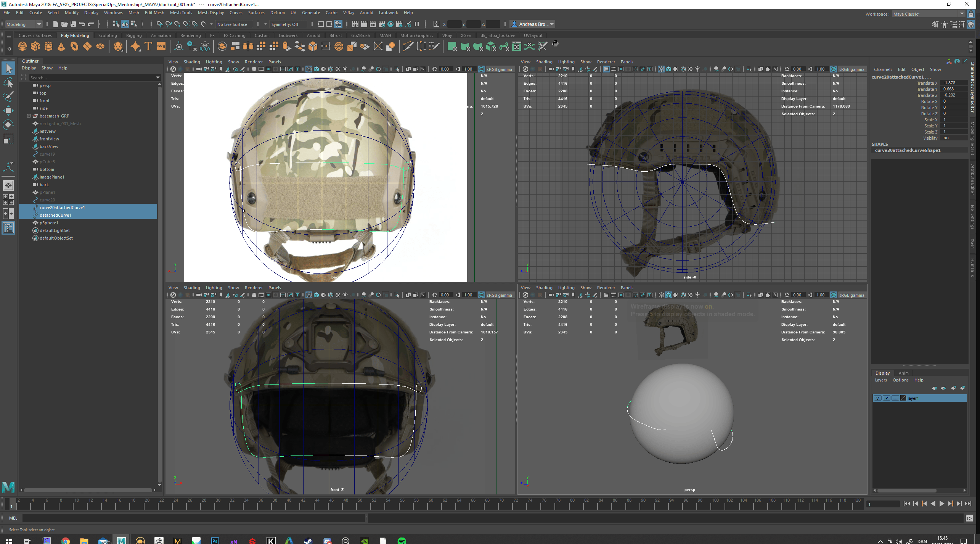Viewport: 980px width, 544px height.
Task: Toggle select by object type mode
Action: pos(125,24)
